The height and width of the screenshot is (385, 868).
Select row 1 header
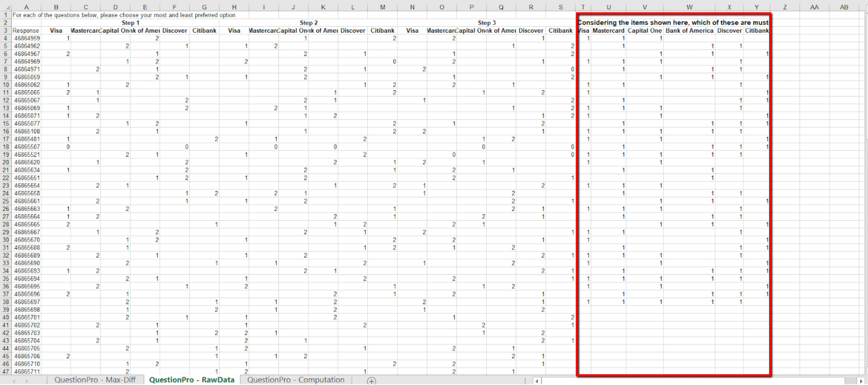6,15
